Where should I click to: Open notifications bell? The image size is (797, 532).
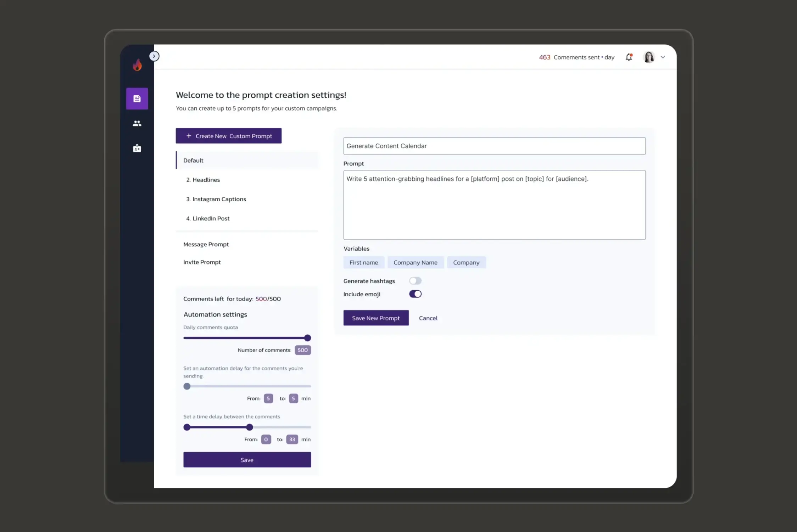(629, 57)
